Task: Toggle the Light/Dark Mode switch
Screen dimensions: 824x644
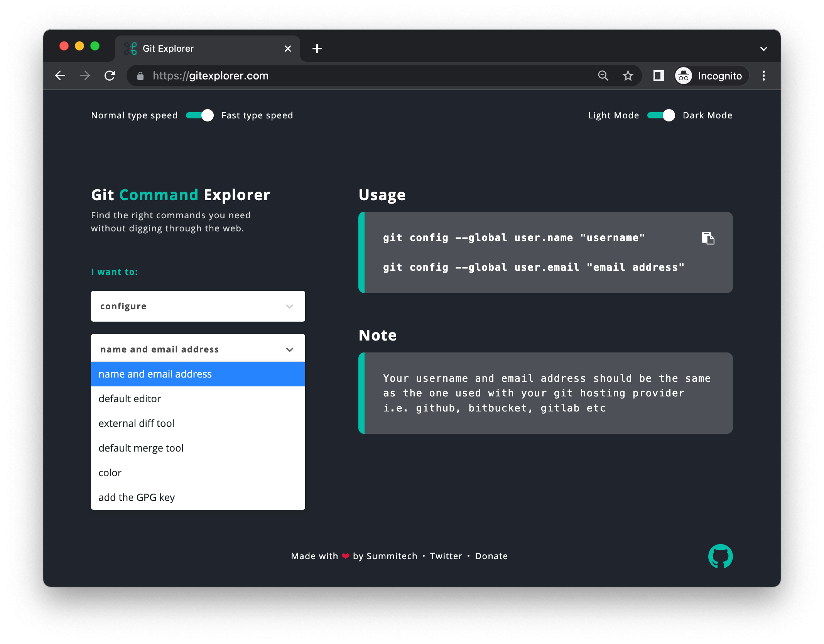Action: click(x=661, y=115)
